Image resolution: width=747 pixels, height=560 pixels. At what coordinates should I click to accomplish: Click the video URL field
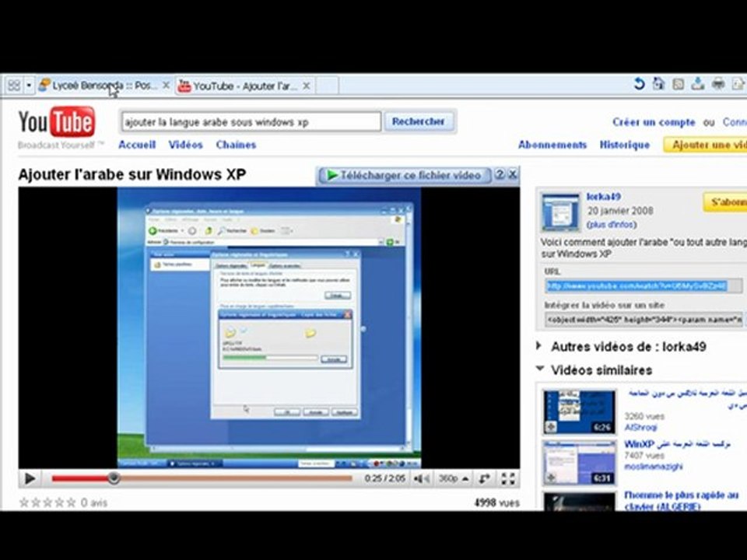pos(643,285)
